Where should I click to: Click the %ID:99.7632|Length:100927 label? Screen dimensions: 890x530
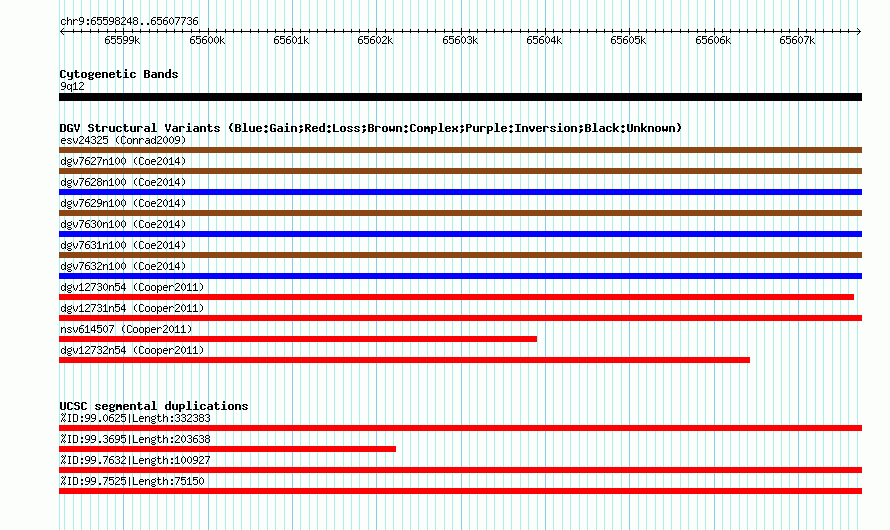click(x=135, y=460)
